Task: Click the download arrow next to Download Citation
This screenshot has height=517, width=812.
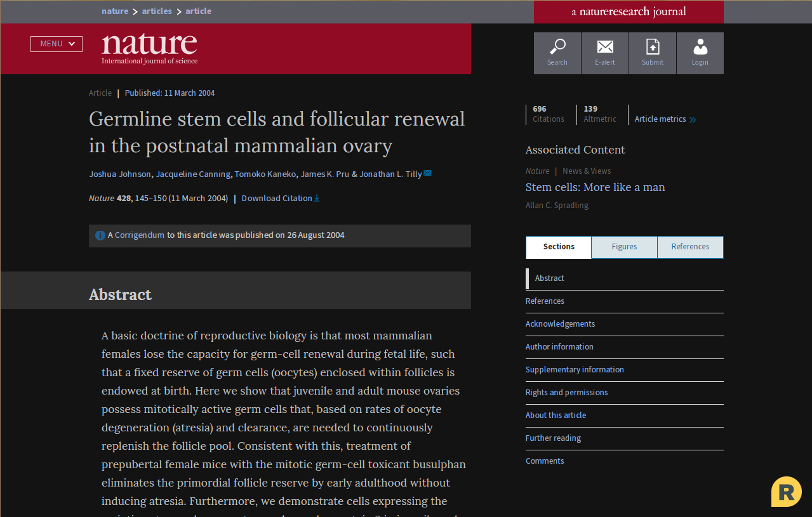Action: point(317,198)
